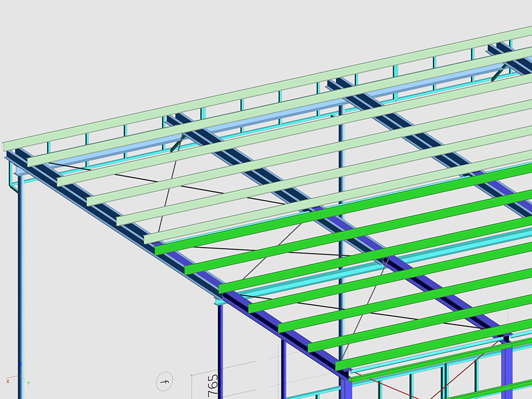Select the red X axis label
The height and width of the screenshot is (399, 532).
tap(8, 381)
